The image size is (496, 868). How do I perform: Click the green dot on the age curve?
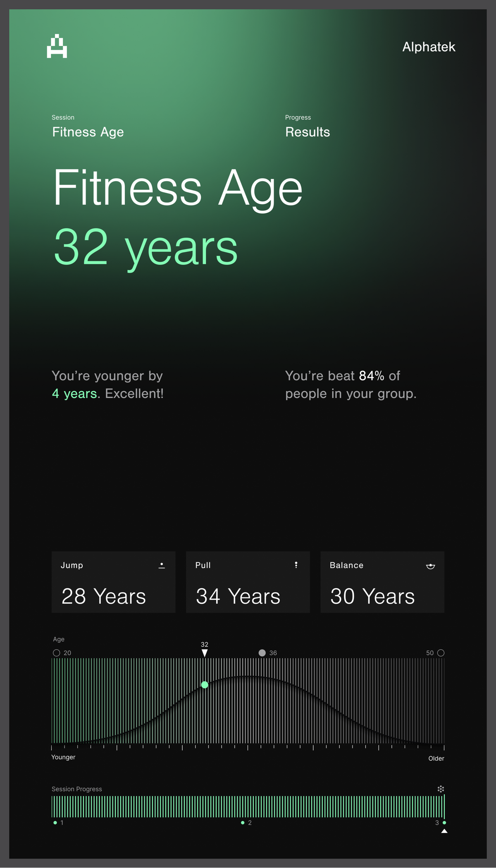coord(205,685)
